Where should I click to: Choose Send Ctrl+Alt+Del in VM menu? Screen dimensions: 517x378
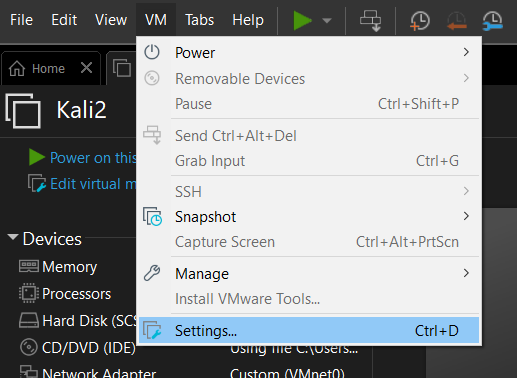pos(309,136)
